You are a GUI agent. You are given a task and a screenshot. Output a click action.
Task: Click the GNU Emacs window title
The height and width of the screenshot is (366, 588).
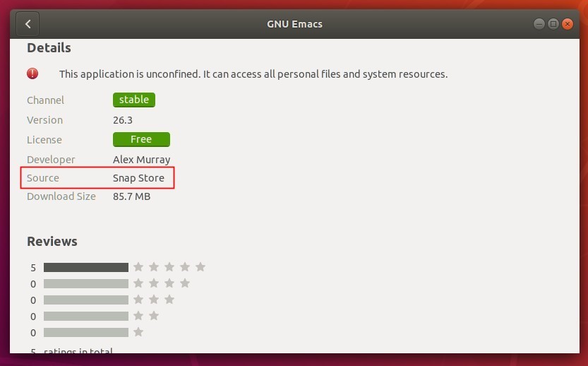(x=295, y=24)
